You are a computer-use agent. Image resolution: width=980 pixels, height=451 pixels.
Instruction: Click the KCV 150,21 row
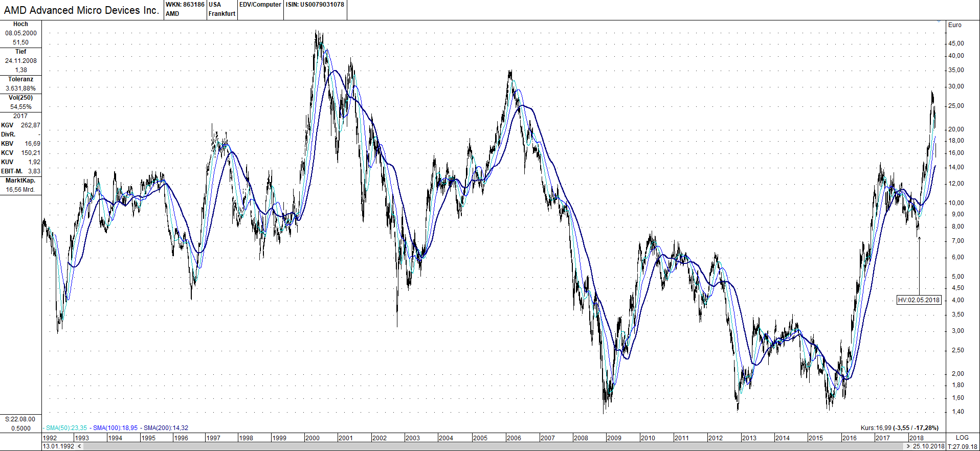(x=20, y=153)
